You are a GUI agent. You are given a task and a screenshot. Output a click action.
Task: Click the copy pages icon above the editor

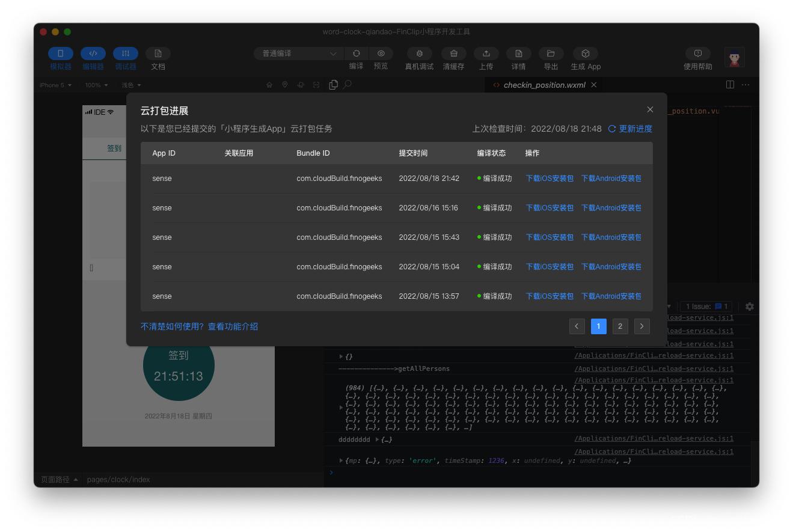[333, 85]
